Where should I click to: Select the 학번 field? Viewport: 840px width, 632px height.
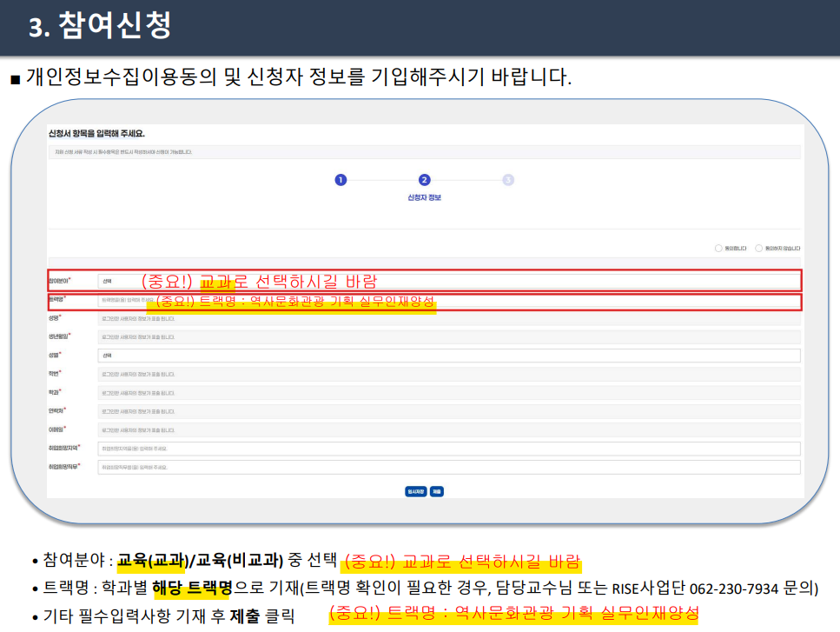(449, 374)
